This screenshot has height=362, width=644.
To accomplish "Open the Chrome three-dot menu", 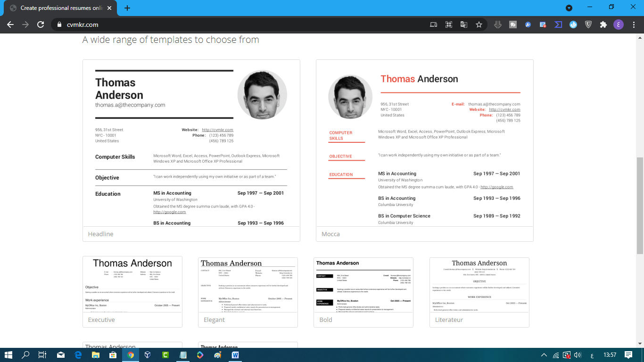I will click(x=633, y=25).
